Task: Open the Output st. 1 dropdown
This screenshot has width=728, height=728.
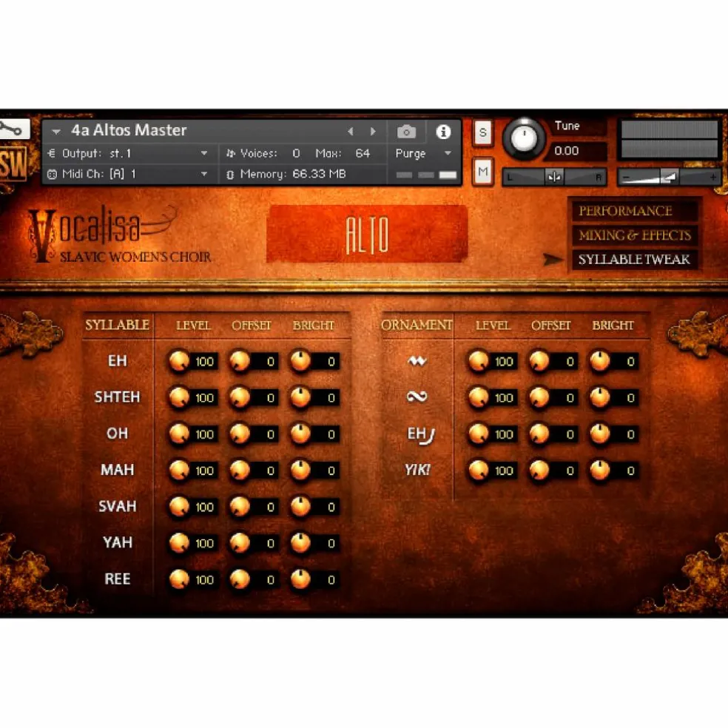Action: click(x=203, y=153)
